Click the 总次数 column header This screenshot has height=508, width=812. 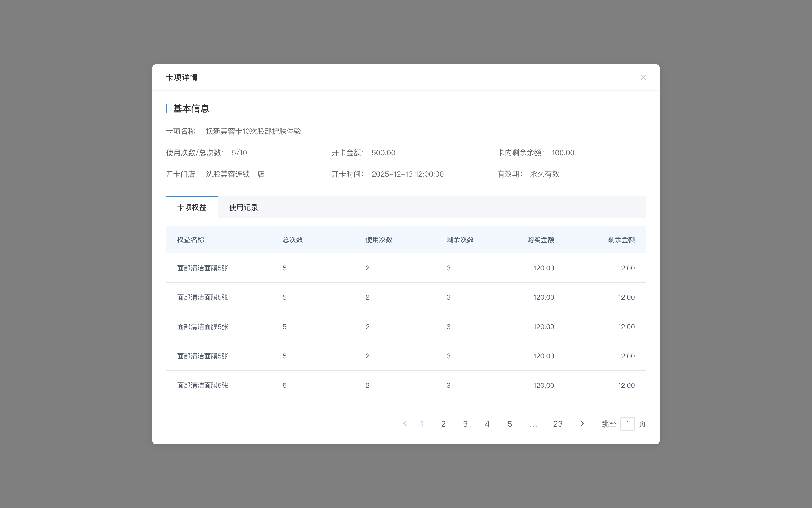tap(293, 240)
